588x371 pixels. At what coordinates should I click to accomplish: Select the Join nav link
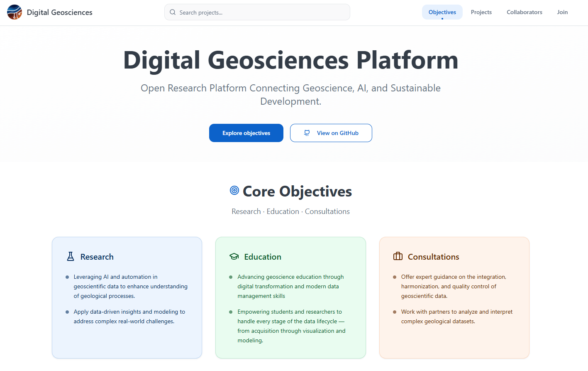click(x=562, y=12)
